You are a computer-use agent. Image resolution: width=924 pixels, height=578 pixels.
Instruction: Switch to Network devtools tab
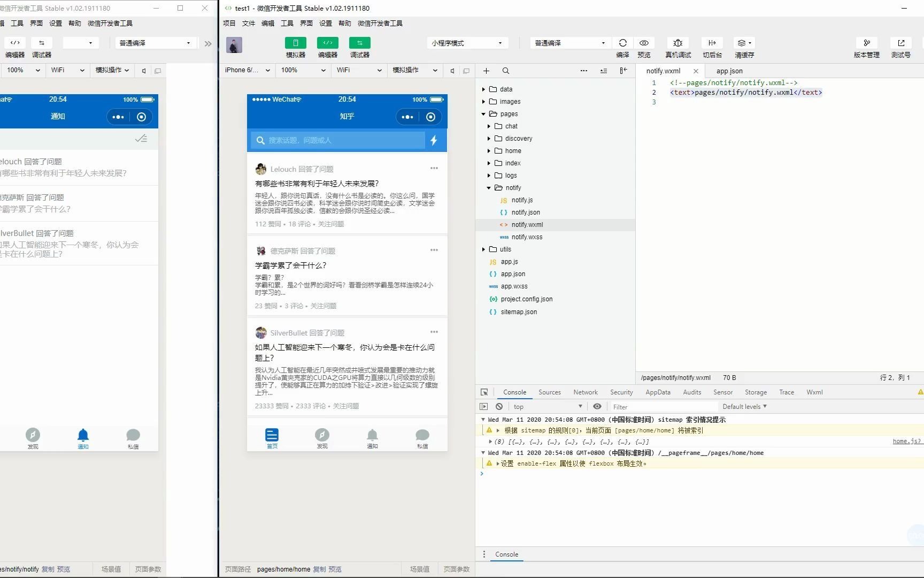[x=586, y=392]
